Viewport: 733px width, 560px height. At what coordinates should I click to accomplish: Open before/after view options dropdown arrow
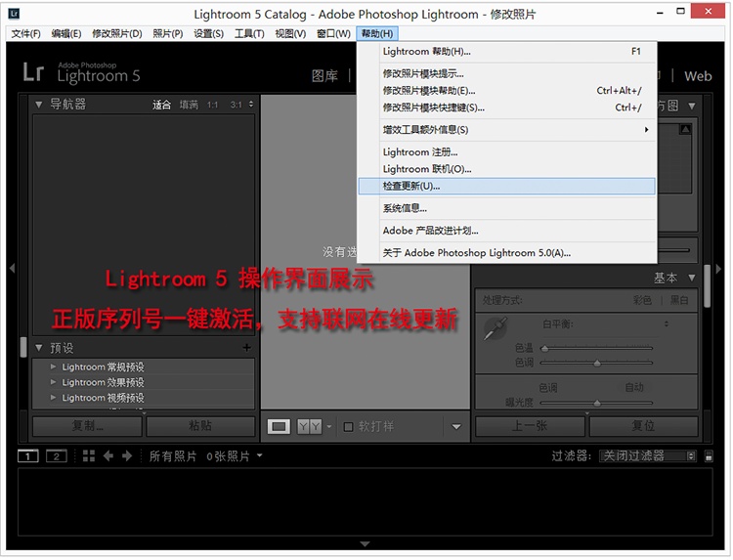click(x=329, y=427)
